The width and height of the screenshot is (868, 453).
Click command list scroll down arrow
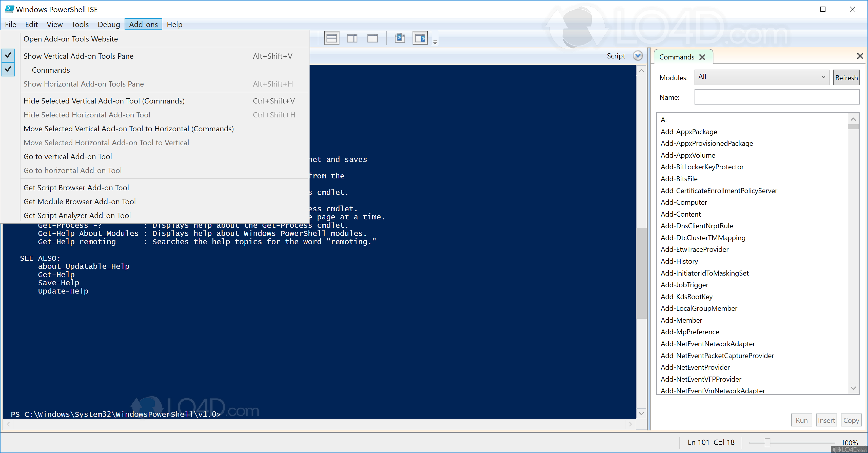pos(853,388)
